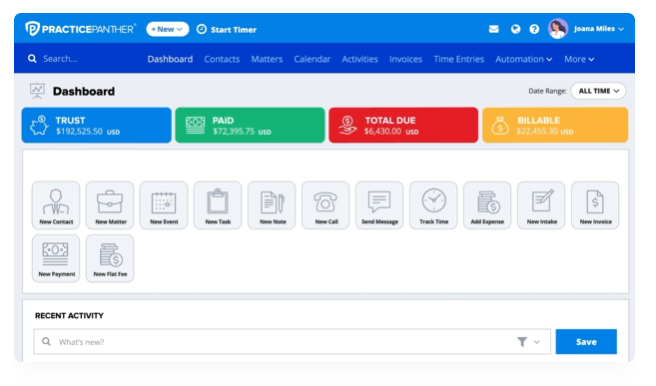Click the magnifier icon in Recent Activity
The image size is (656, 386).
tap(46, 342)
